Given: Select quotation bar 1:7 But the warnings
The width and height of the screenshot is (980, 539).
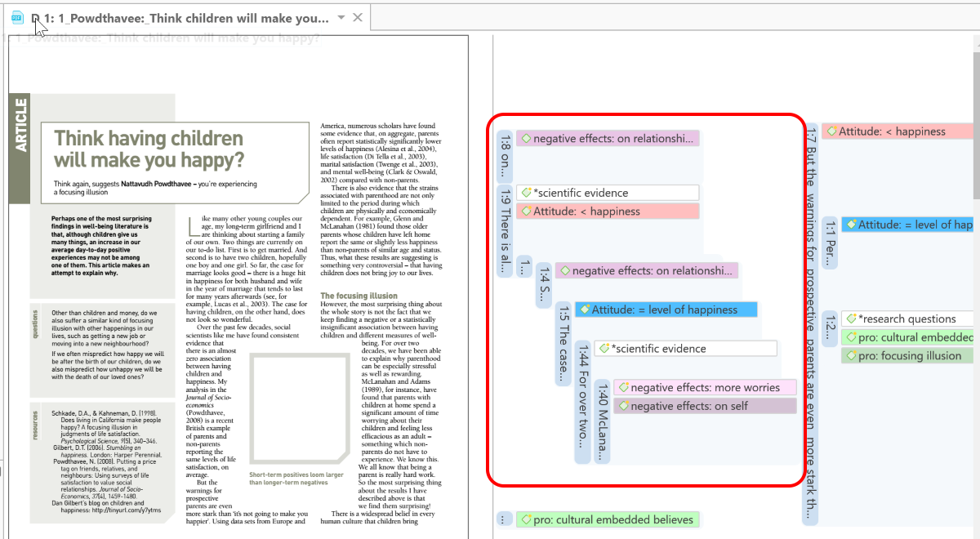Looking at the screenshot, I should (812, 324).
